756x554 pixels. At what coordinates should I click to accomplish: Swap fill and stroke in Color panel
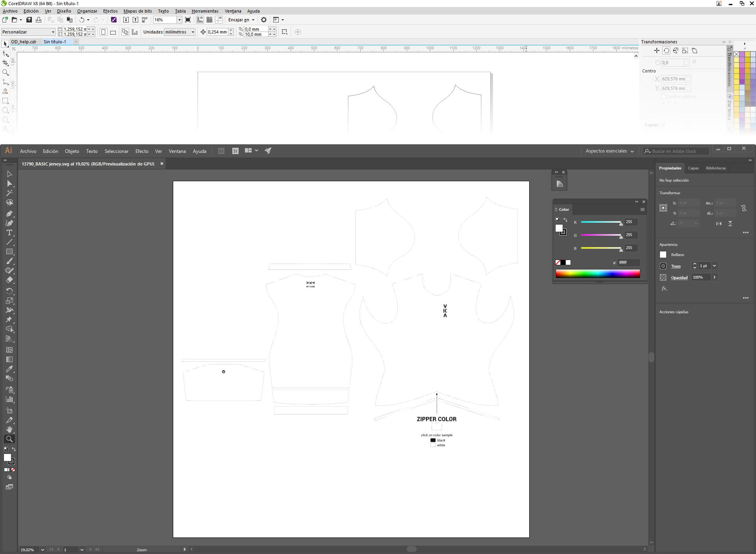(565, 220)
